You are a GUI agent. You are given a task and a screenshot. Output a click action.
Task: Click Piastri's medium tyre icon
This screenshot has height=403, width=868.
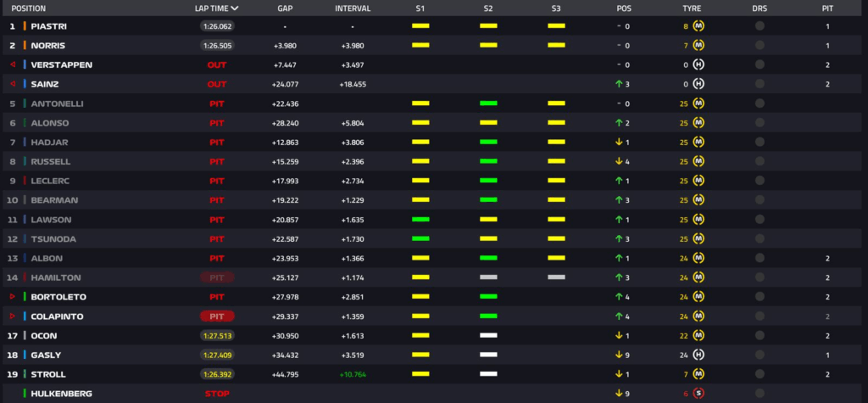(698, 26)
